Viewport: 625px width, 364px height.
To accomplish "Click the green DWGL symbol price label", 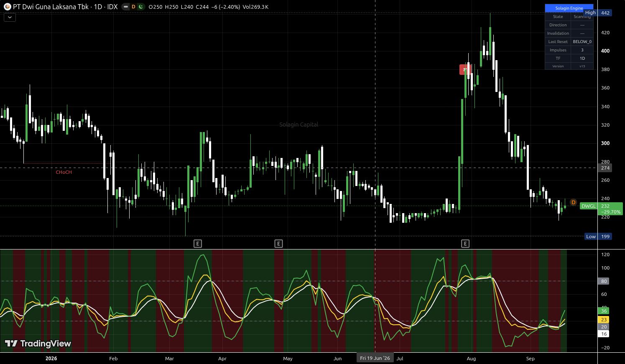I will pyautogui.click(x=589, y=206).
